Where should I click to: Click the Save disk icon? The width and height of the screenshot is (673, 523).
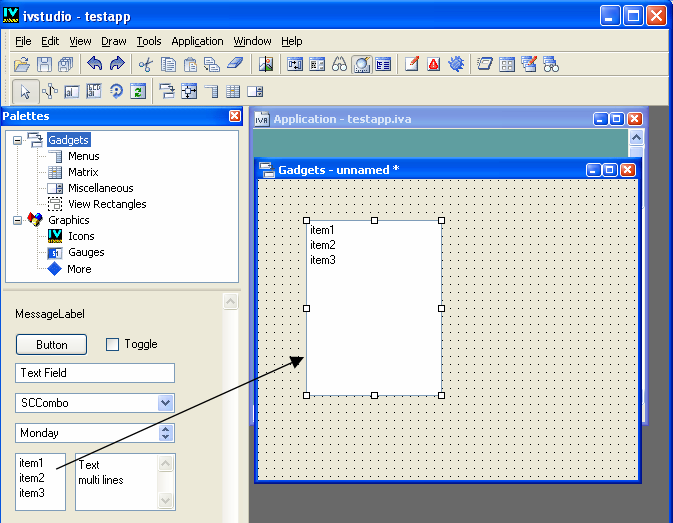pos(45,65)
